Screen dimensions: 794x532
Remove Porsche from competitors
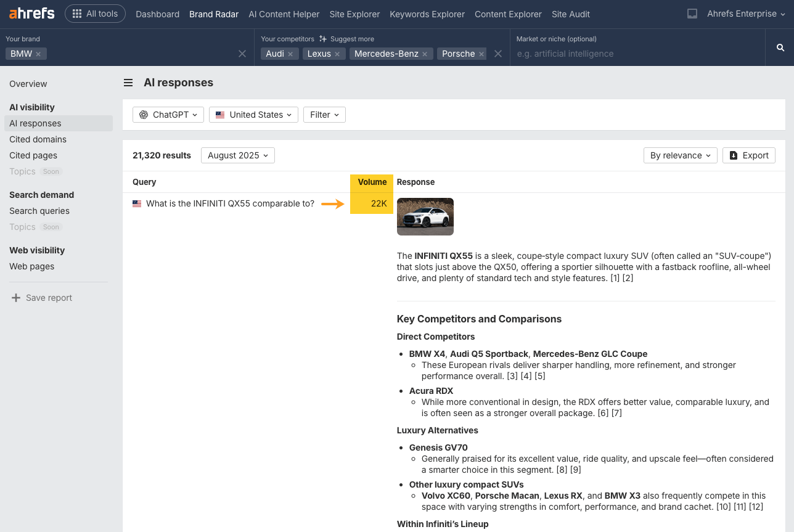click(481, 54)
